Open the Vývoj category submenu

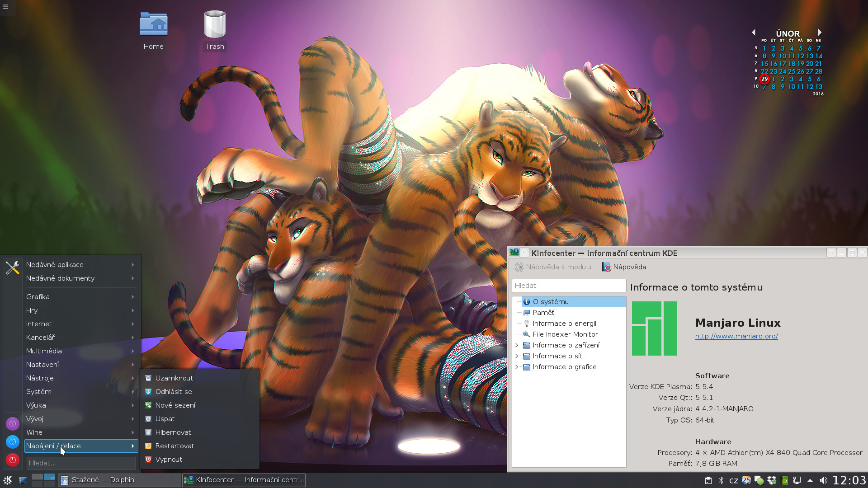tap(81, 419)
